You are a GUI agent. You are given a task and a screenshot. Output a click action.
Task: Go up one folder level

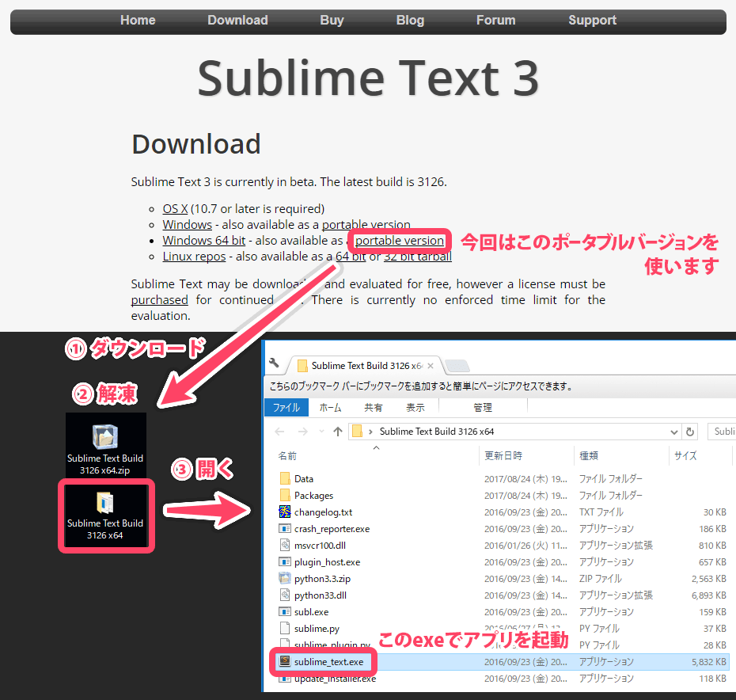pyautogui.click(x=337, y=432)
